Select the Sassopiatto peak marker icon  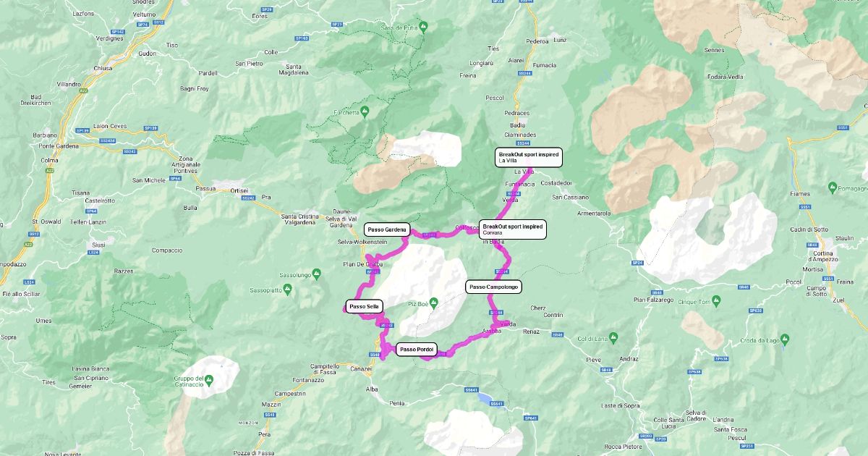click(x=287, y=290)
